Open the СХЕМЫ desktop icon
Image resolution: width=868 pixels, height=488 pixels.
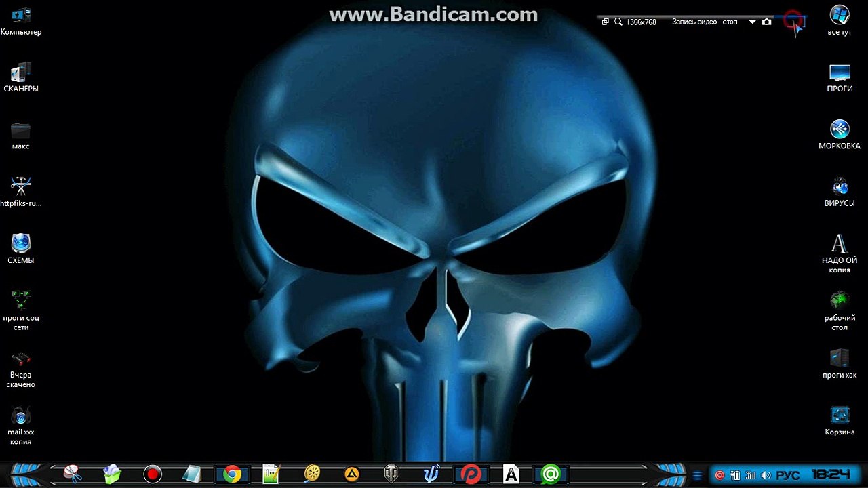(x=21, y=249)
